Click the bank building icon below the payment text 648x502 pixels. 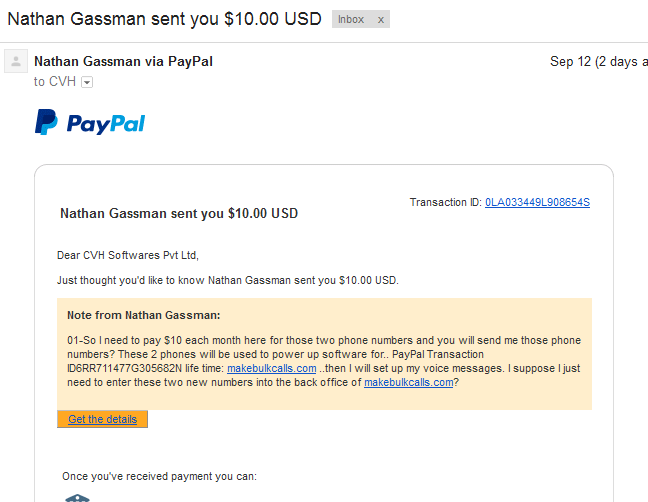coord(77,498)
